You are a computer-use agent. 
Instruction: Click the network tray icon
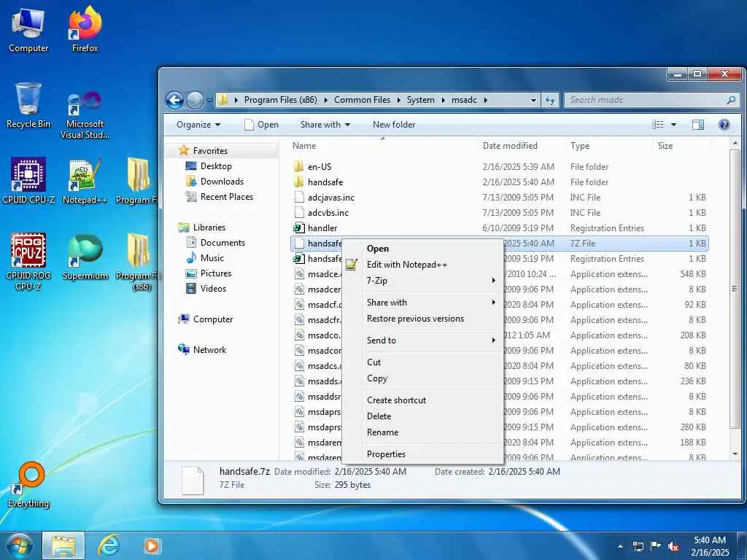pyautogui.click(x=638, y=547)
